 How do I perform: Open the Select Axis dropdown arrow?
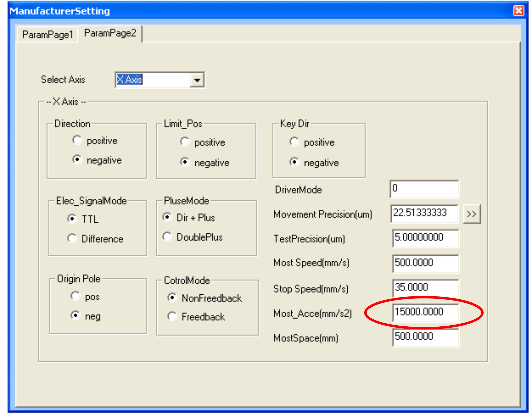pyautogui.click(x=197, y=80)
